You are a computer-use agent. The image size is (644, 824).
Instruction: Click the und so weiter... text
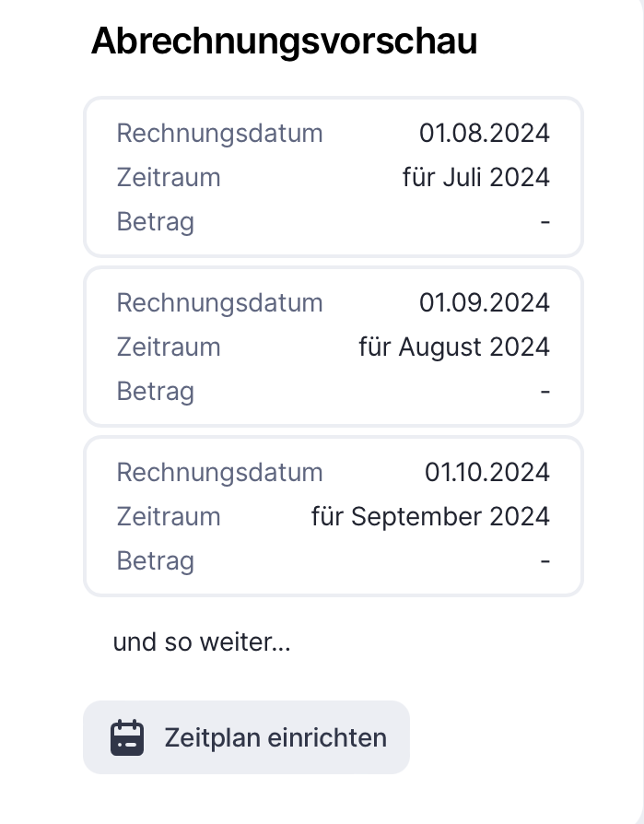202,642
